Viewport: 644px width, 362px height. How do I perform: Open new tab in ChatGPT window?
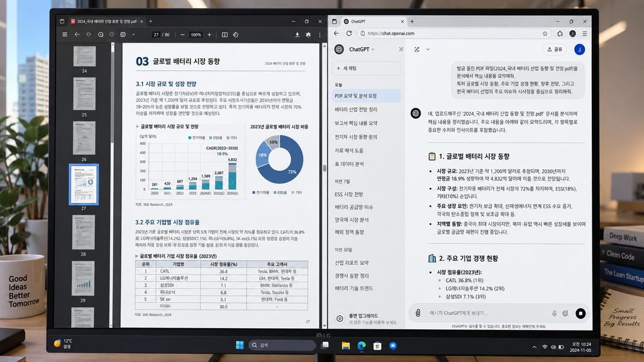click(412, 21)
